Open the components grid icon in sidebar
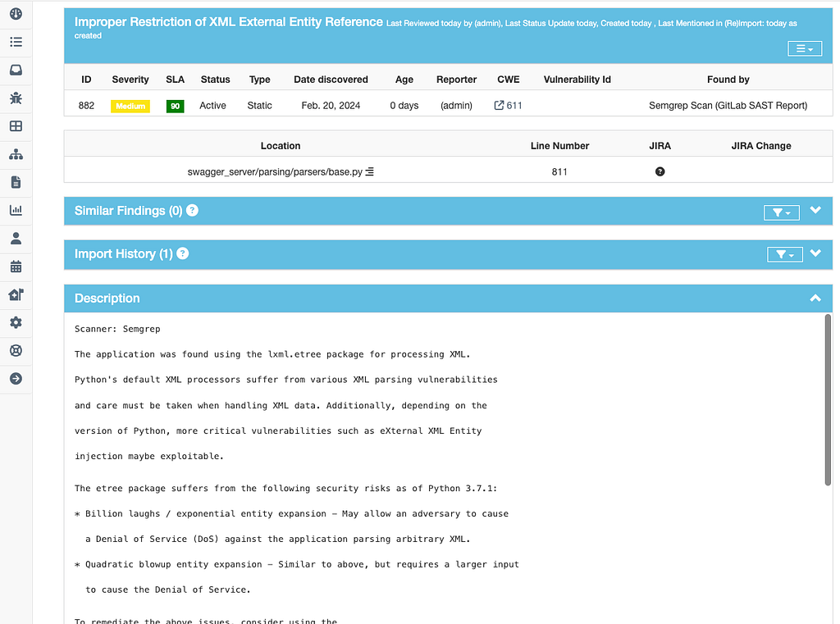 (x=16, y=126)
